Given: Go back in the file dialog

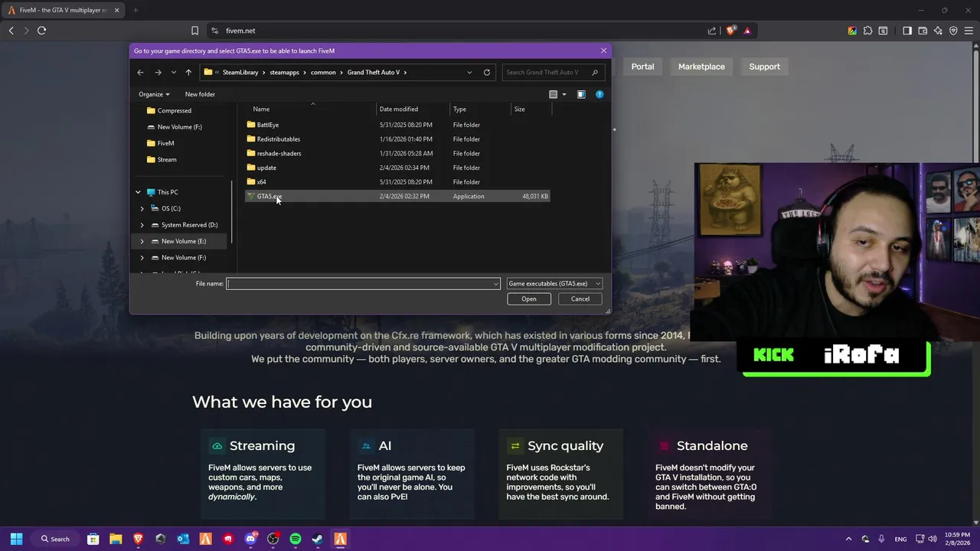Looking at the screenshot, I should pos(140,72).
